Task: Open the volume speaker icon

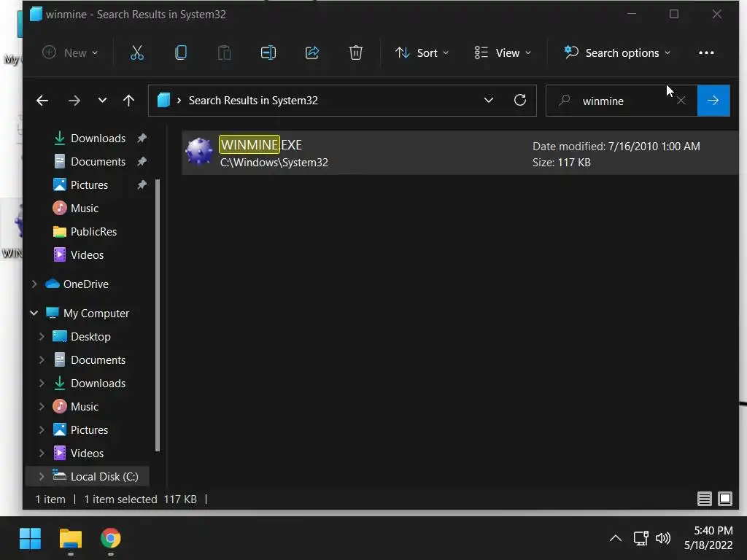Action: pyautogui.click(x=662, y=539)
